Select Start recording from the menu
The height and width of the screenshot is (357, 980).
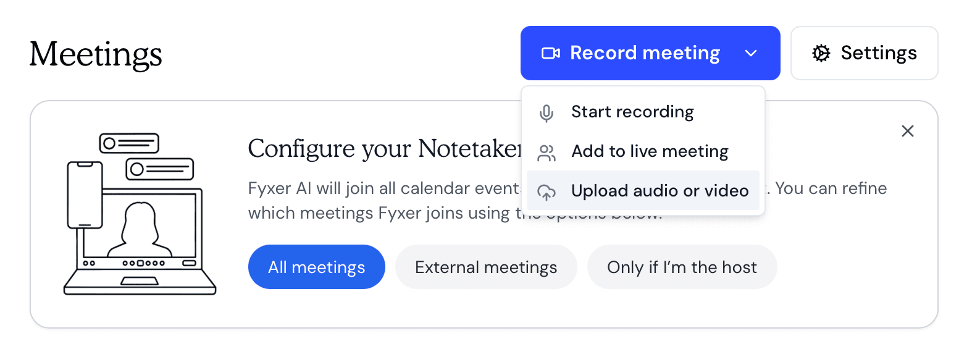(632, 112)
